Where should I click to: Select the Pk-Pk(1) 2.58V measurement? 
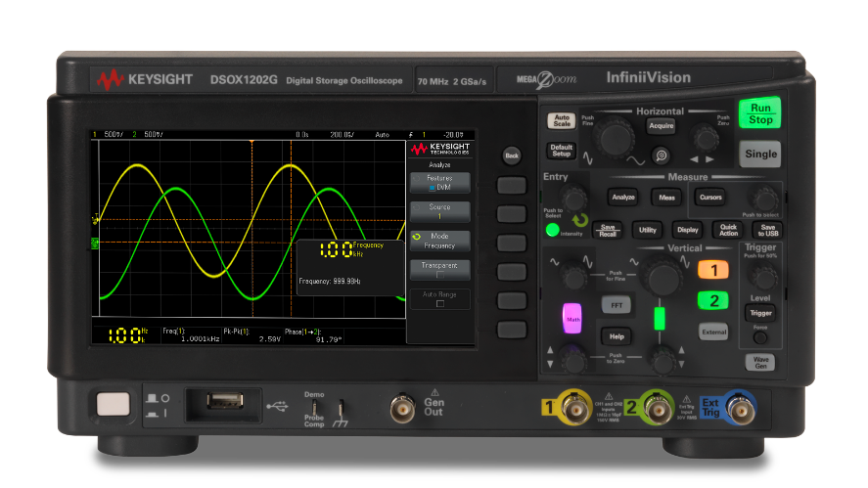coord(251,334)
